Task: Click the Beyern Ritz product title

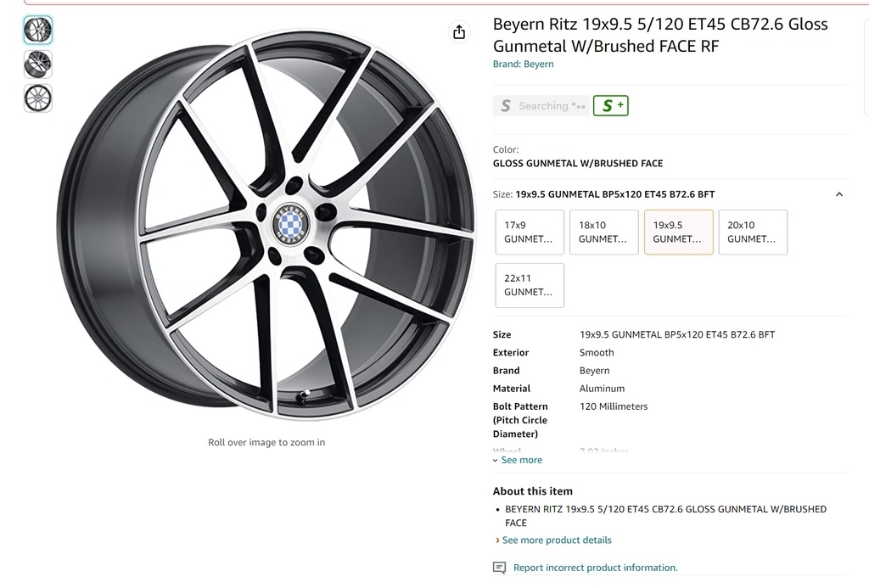Action: [x=660, y=35]
